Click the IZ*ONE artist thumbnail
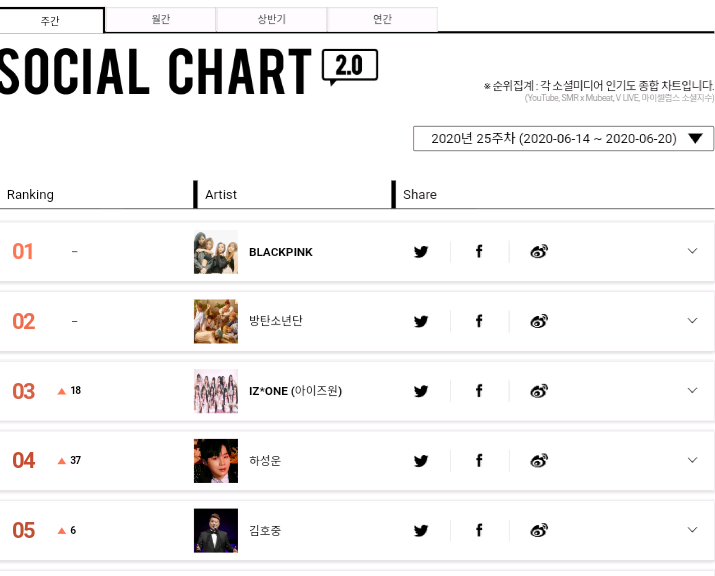This screenshot has width=715, height=576. [215, 391]
